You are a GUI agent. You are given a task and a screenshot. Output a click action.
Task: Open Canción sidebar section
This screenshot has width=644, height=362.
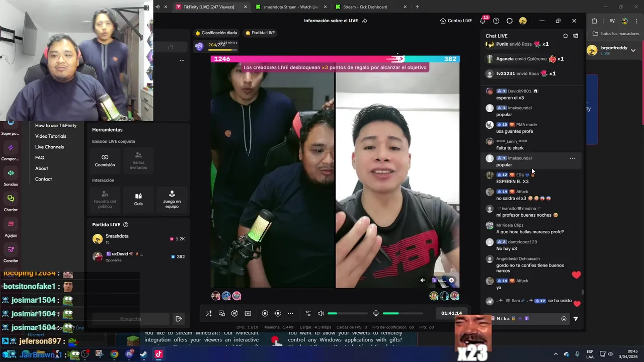11,254
